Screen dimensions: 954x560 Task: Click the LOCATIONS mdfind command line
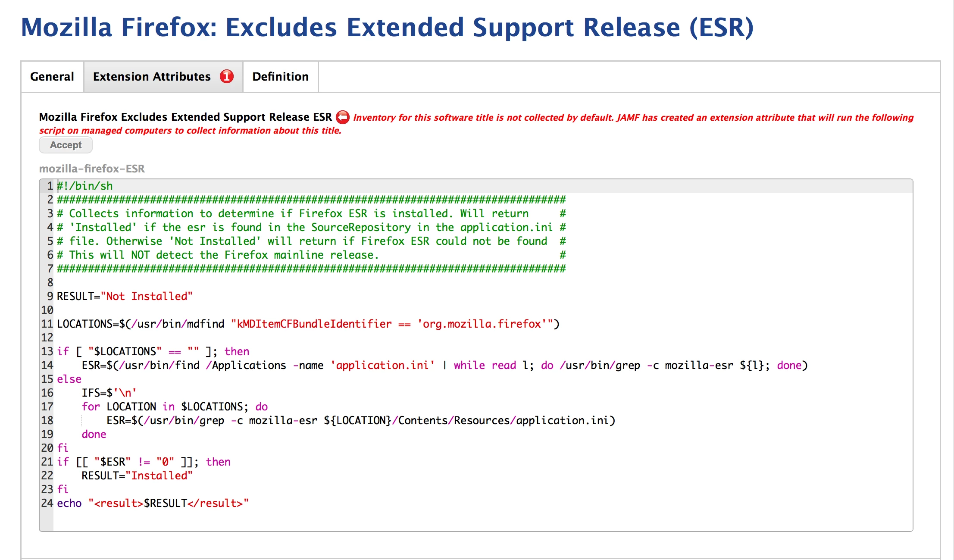tap(308, 324)
